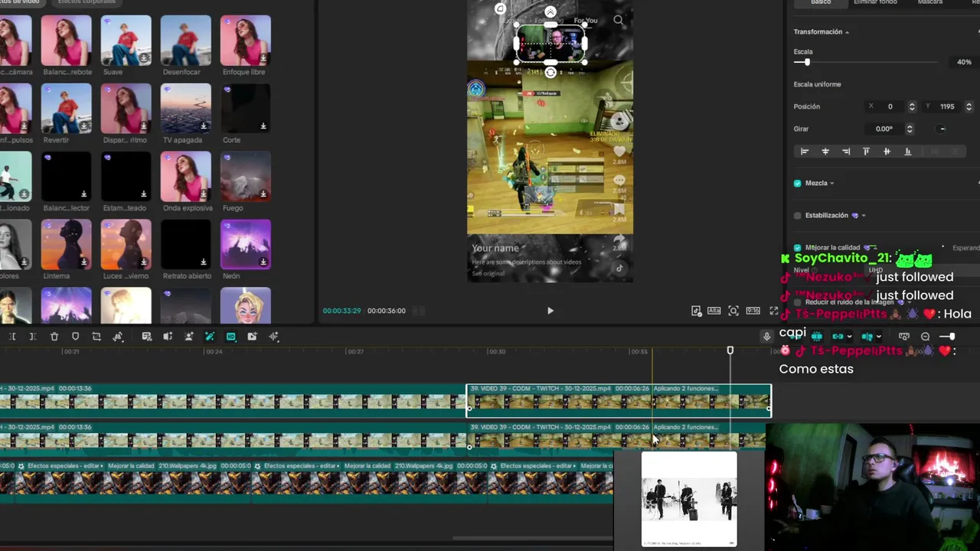Viewport: 980px width, 551px height.
Task: Select the delete clip trash icon
Action: click(x=54, y=337)
